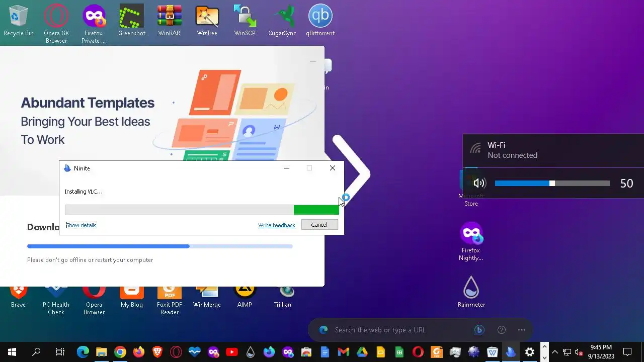Open the Write feedback link in Ninite
The image size is (644, 362).
(277, 225)
